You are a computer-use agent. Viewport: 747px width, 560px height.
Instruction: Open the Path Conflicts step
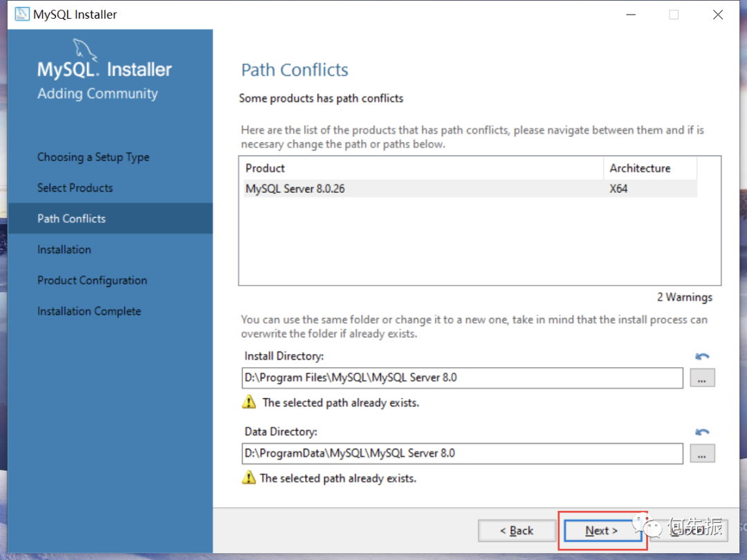[110, 218]
